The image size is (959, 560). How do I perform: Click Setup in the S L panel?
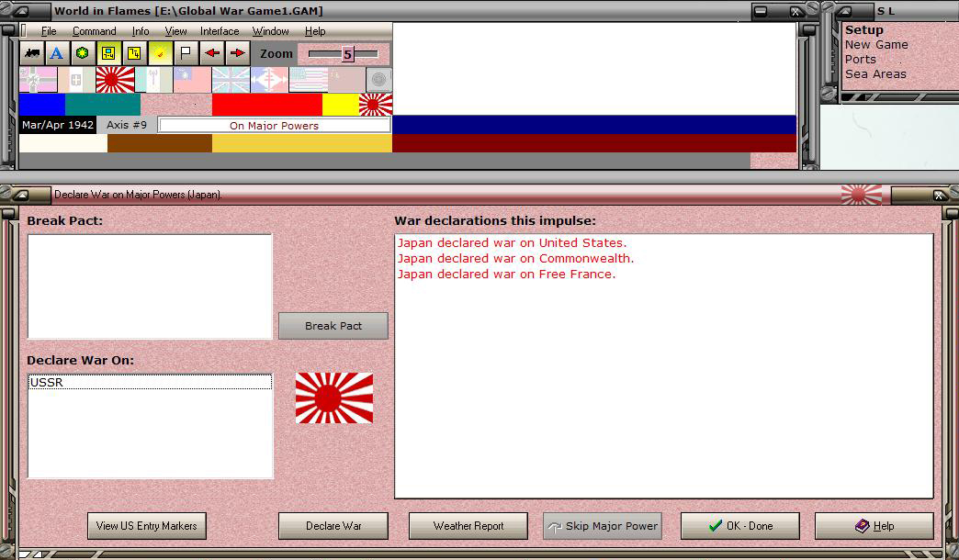click(863, 30)
